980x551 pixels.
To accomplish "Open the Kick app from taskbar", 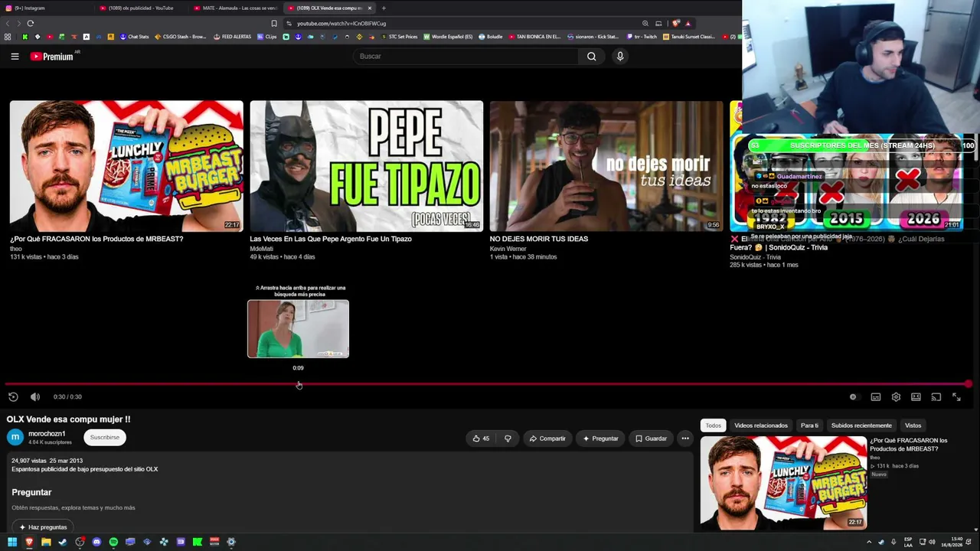I will pyautogui.click(x=198, y=542).
